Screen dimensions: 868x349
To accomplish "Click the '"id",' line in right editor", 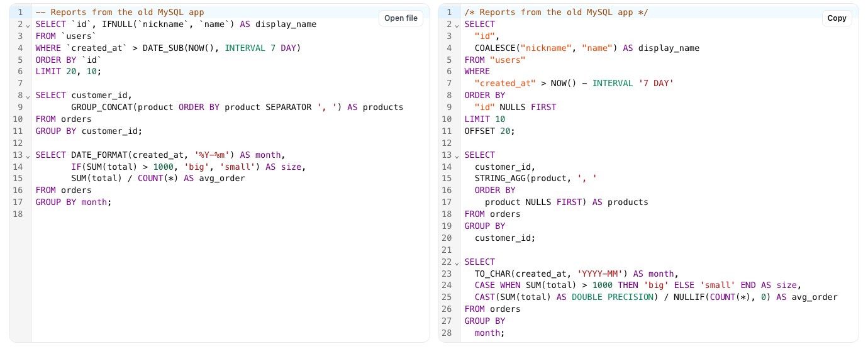I will point(487,36).
